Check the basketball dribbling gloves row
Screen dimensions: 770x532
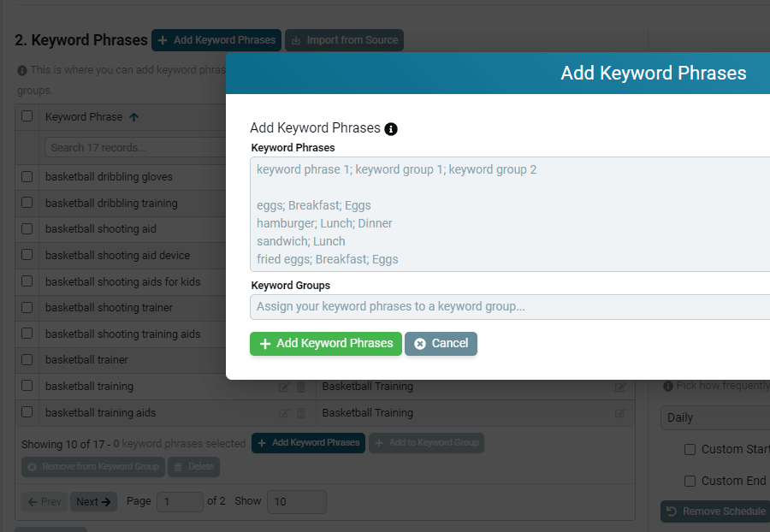click(x=27, y=176)
